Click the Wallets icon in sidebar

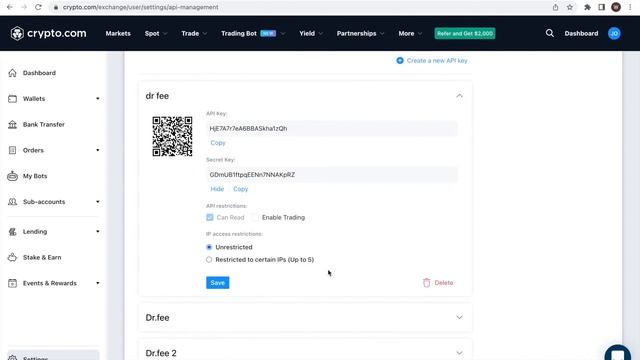click(13, 98)
